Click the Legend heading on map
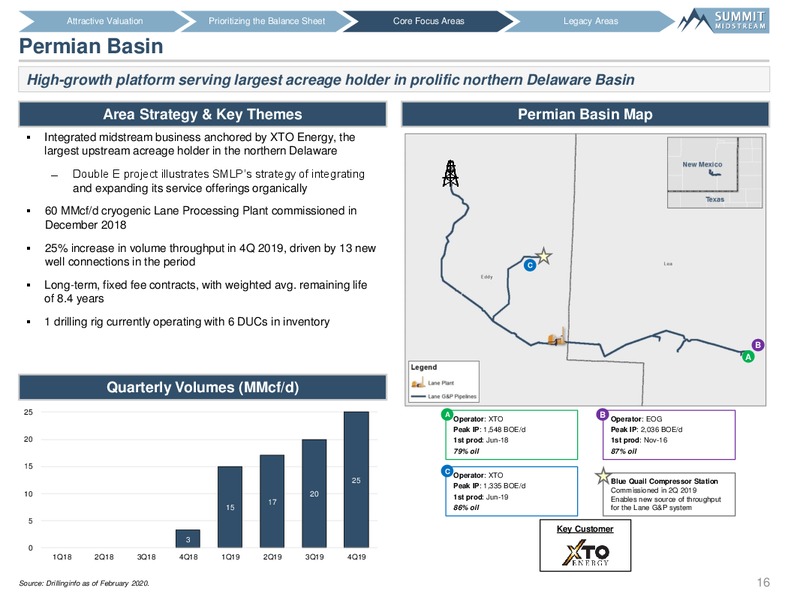Viewport: 788px width, 600px height. (424, 367)
